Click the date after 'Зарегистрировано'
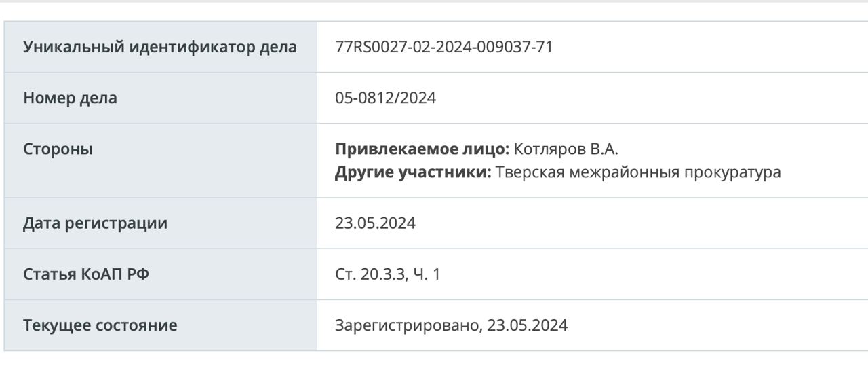This screenshot has width=868, height=366. pos(528,325)
